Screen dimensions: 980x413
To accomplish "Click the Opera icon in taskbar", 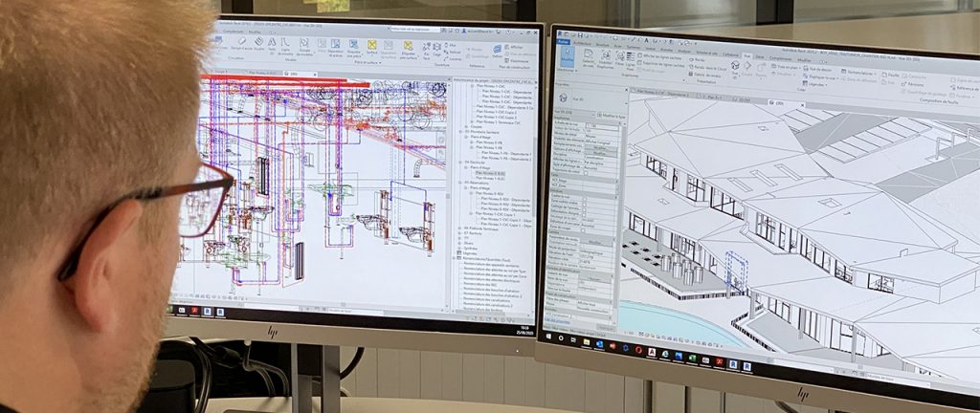I will point(638,350).
